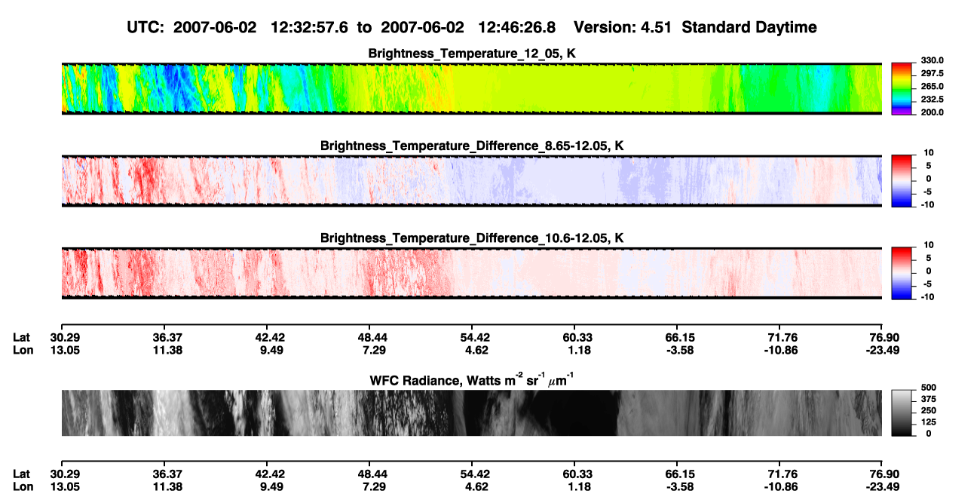
Task: Click latitude '60.33' on the axis under the WFC panel
Action: pyautogui.click(x=574, y=474)
